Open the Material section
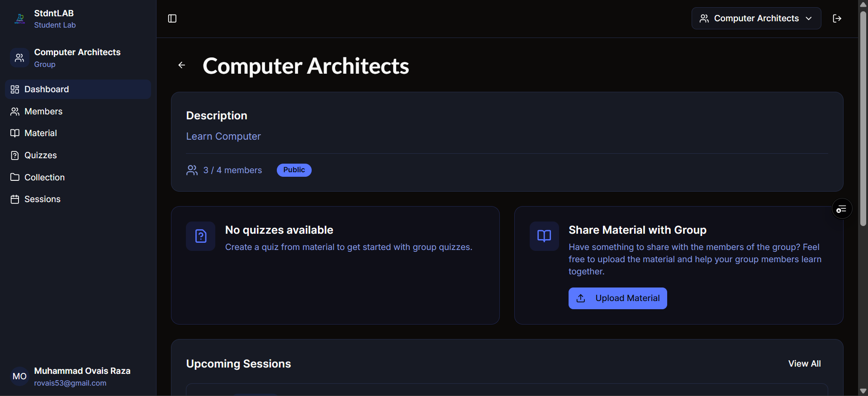Screen dimensions: 868x396 78,133
